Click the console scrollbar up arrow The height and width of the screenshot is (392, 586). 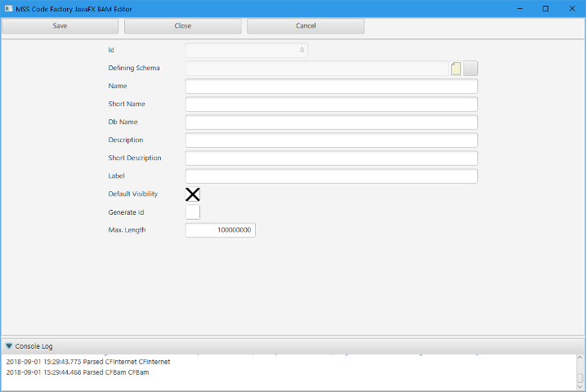click(x=579, y=360)
